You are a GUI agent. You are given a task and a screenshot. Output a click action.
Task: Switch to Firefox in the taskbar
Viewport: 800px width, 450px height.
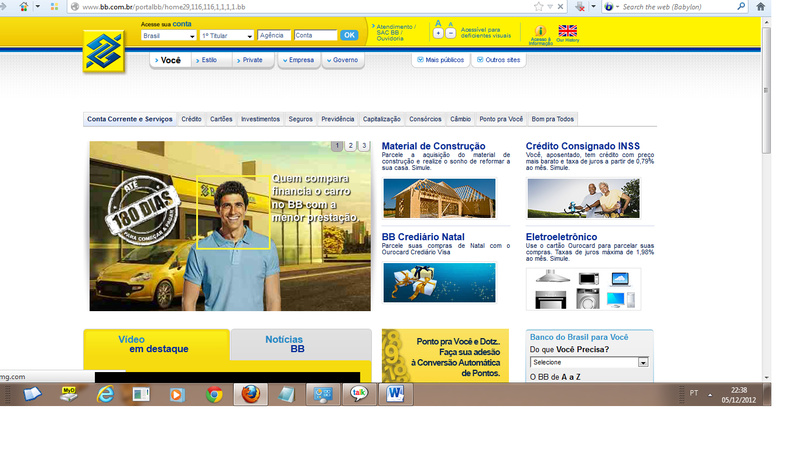coord(251,394)
